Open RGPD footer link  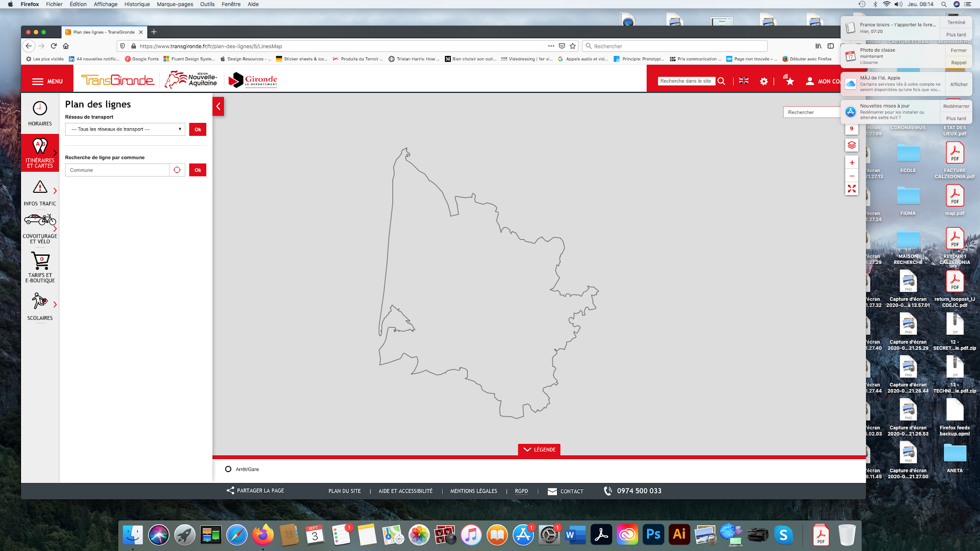522,491
